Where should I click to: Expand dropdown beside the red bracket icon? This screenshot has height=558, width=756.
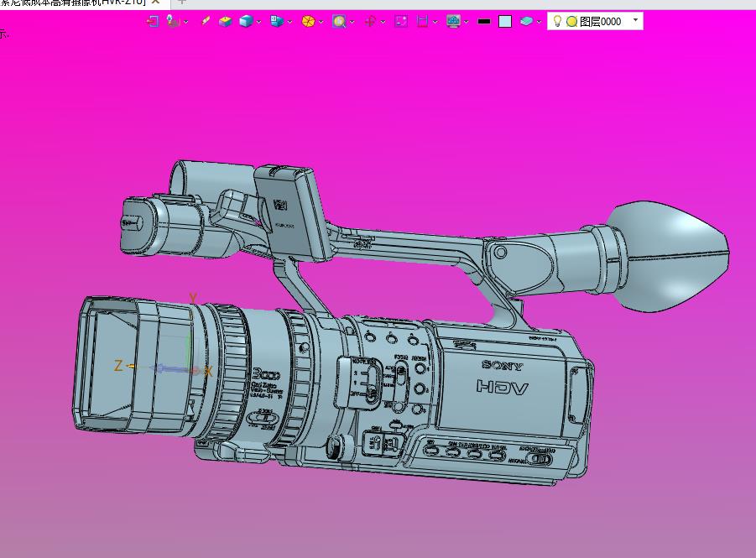coord(435,22)
